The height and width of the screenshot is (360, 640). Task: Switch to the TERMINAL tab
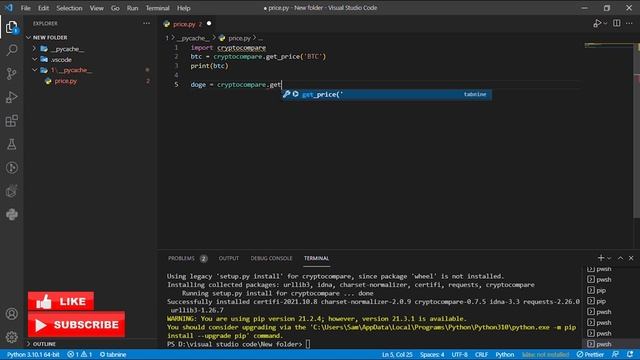pyautogui.click(x=316, y=258)
